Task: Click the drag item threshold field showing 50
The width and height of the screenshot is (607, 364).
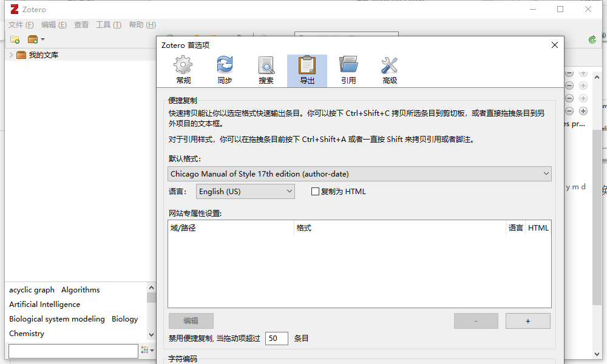Action: tap(276, 338)
